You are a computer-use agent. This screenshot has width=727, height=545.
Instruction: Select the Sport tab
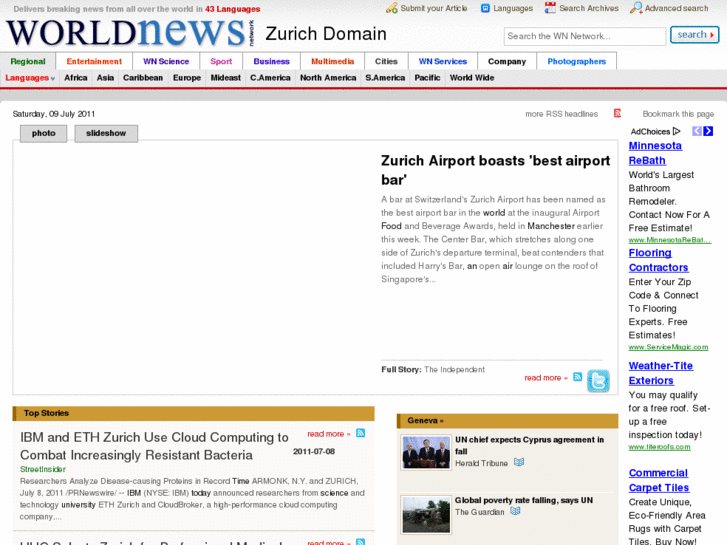(x=221, y=61)
